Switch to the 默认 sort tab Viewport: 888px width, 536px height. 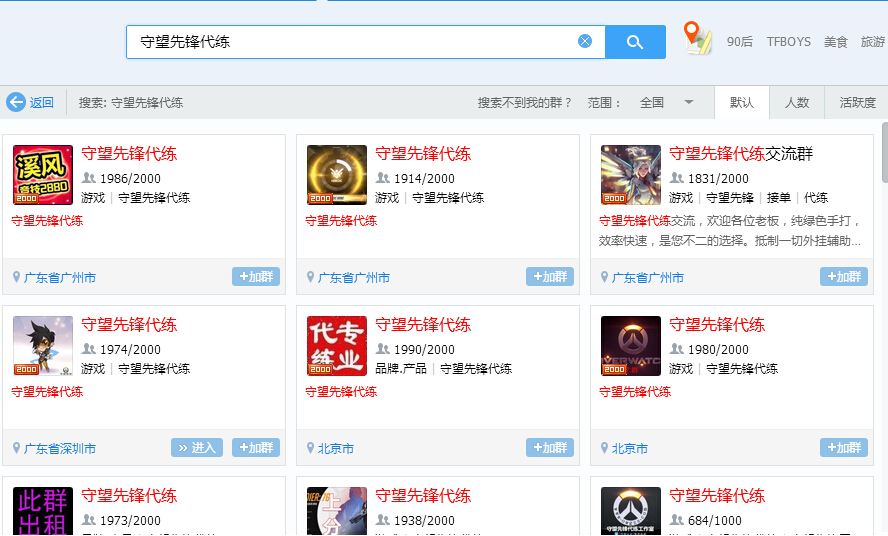[x=741, y=103]
